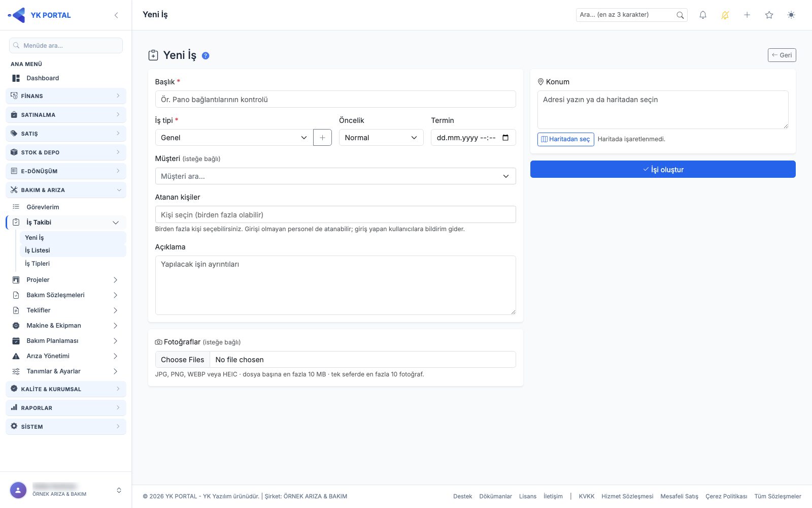
Task: Click the search magnifier icon
Action: 680,15
